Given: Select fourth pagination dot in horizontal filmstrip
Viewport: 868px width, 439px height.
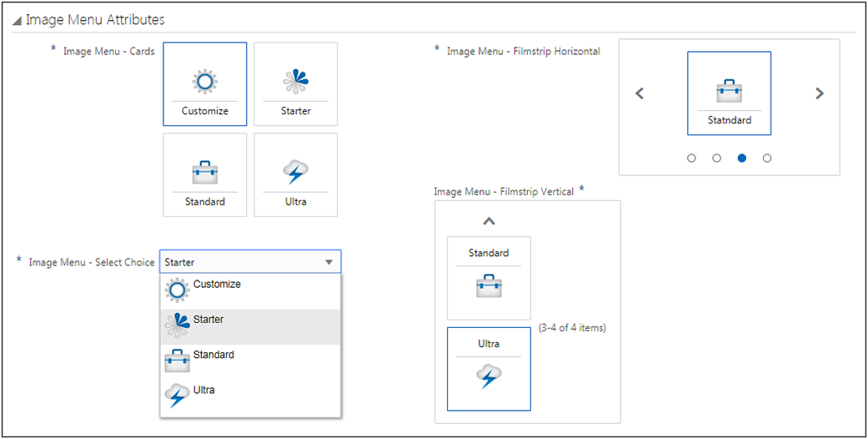Looking at the screenshot, I should [767, 158].
